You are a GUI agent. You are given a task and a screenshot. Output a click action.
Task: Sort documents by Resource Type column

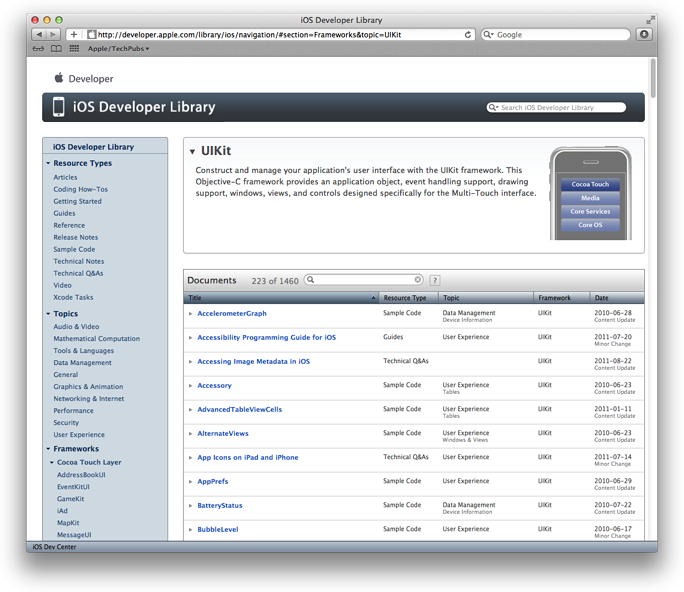pos(408,298)
